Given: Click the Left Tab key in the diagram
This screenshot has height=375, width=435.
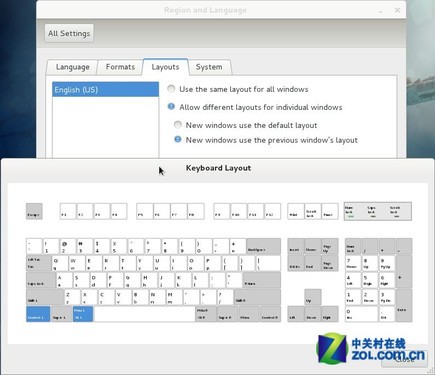Looking at the screenshot, I should (39, 263).
